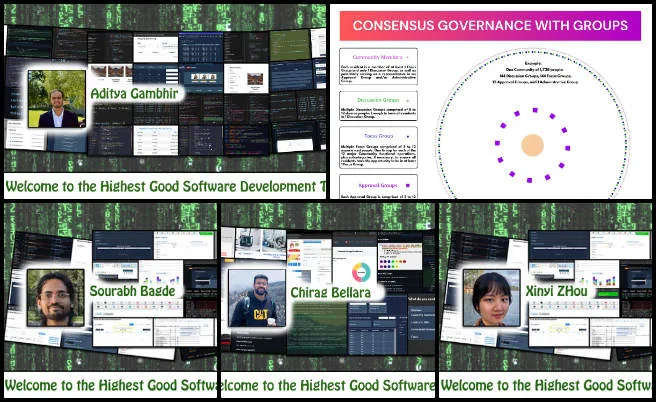Click the orange center circle in diagram
This screenshot has height=402, width=656.
(x=532, y=145)
